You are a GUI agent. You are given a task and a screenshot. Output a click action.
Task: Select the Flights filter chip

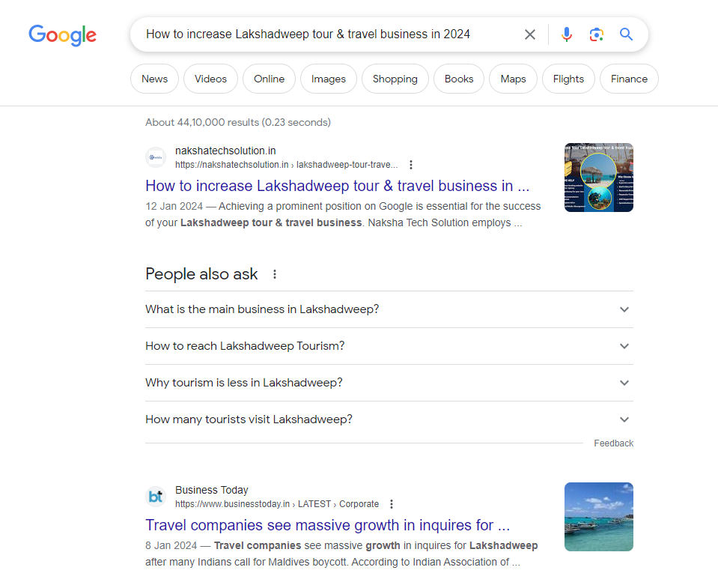568,79
